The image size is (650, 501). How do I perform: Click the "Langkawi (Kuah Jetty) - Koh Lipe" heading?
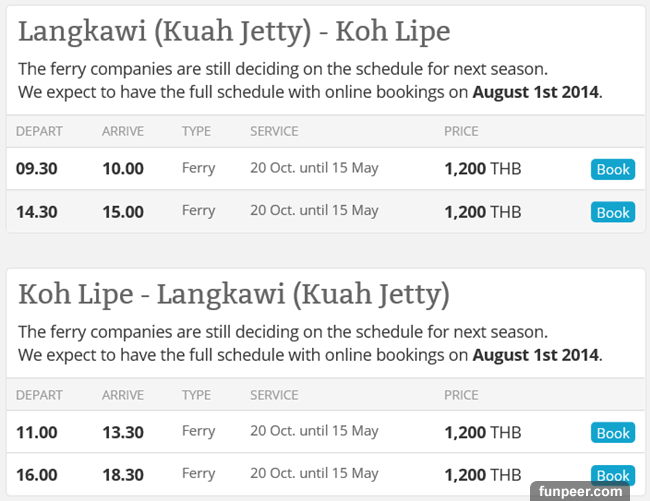click(234, 31)
